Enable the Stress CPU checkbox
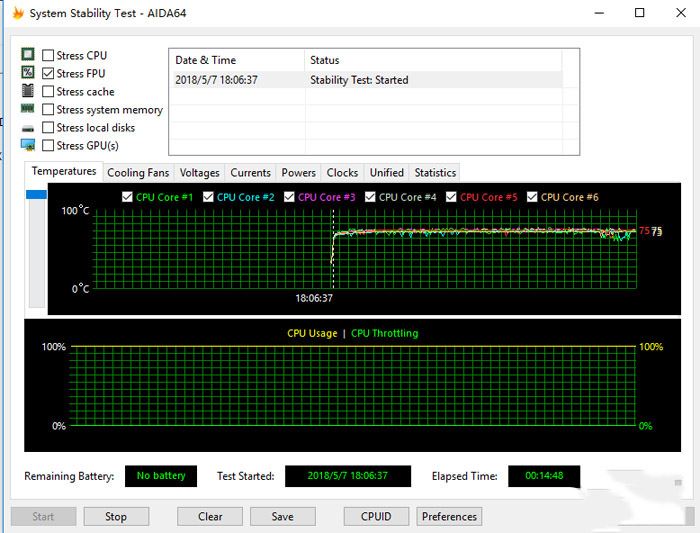The height and width of the screenshot is (533, 700). pos(48,55)
